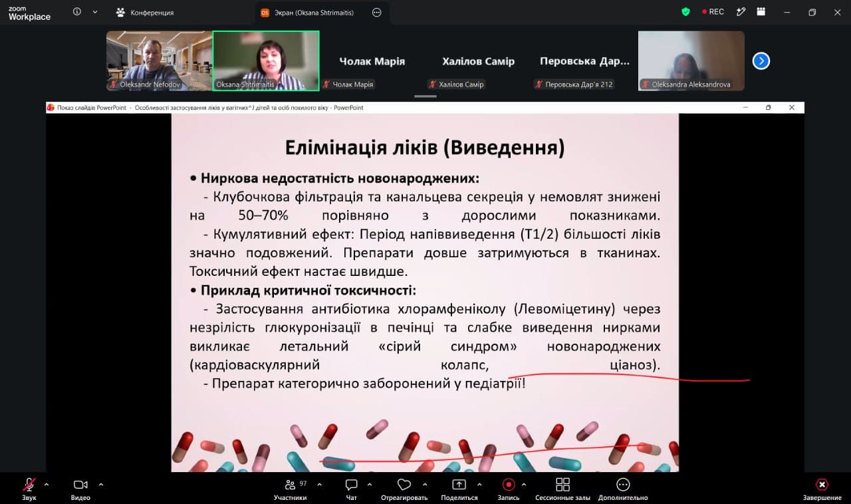Screen dimensions: 851x504
Task: Click the Zoom Workplace logo
Action: 29,13
